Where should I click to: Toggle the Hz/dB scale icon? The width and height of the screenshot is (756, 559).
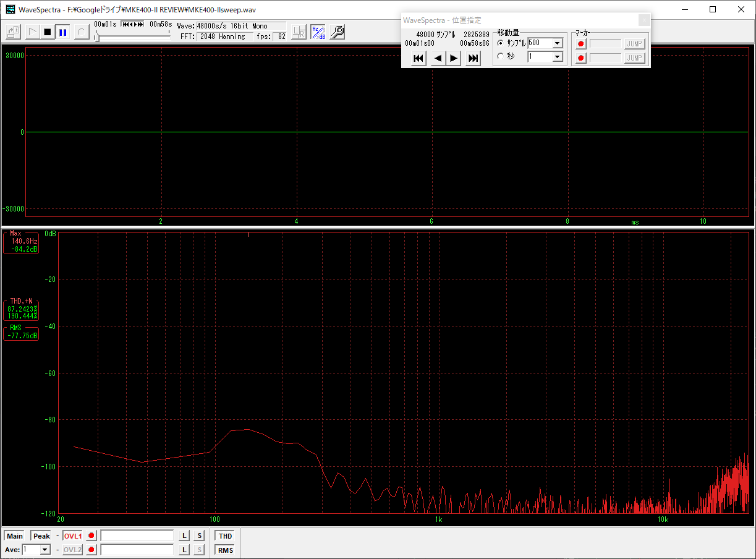(x=318, y=32)
